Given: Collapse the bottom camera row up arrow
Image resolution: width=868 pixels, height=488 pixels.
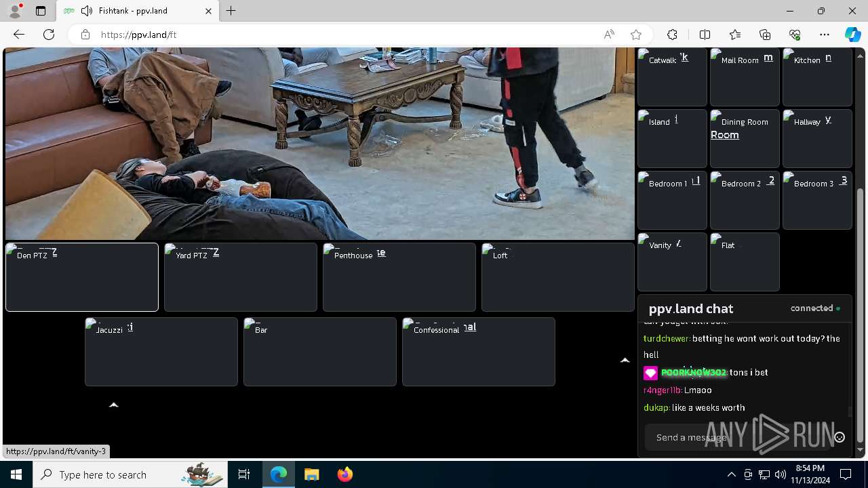Looking at the screenshot, I should pyautogui.click(x=114, y=405).
